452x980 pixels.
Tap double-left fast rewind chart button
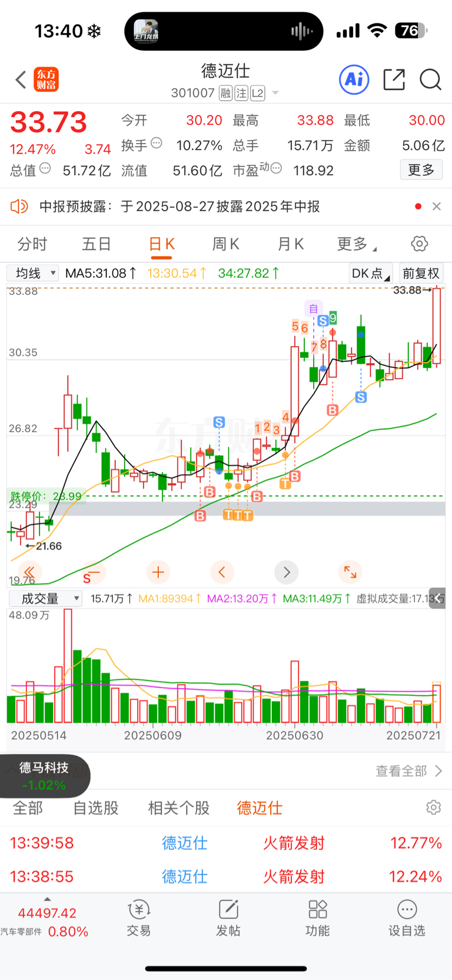coord(29,572)
